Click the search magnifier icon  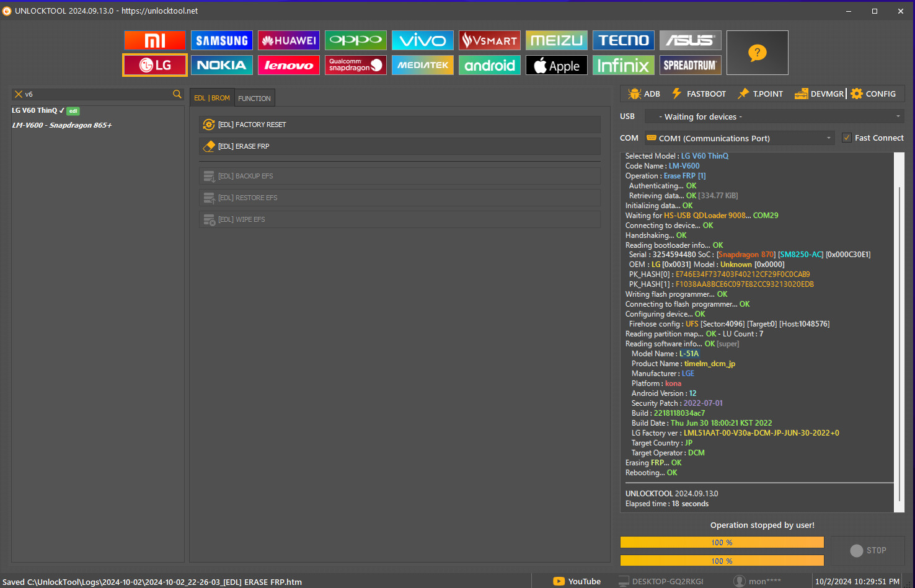point(177,94)
